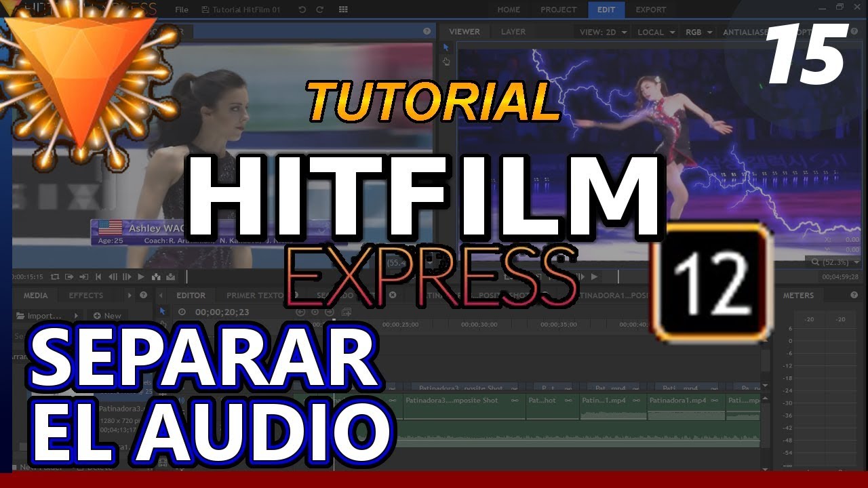Viewport: 868px width, 488px height.
Task: Click the Trimmer insert clip icon
Action: [157, 277]
